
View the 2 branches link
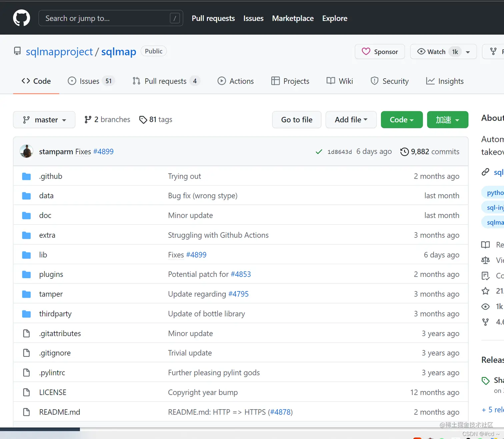107,119
